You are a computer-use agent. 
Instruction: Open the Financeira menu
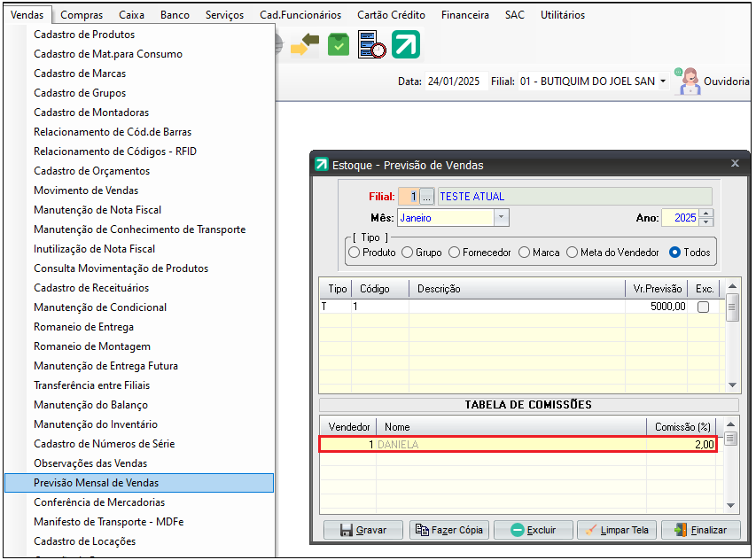pyautogui.click(x=464, y=15)
